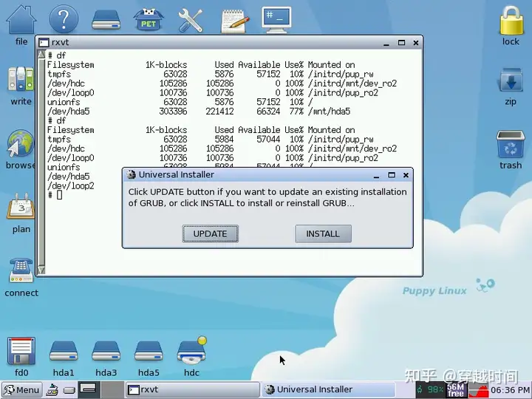Switch to second virtual desktop in pager
532x399 pixels.
click(x=112, y=389)
